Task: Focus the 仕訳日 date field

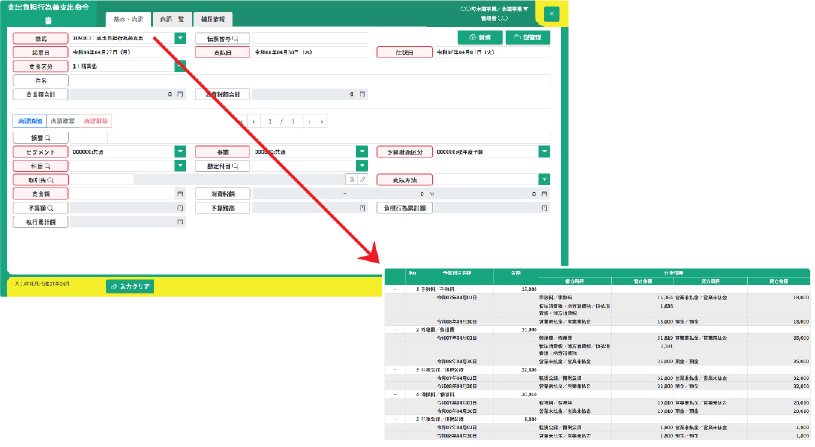Action: coord(492,52)
